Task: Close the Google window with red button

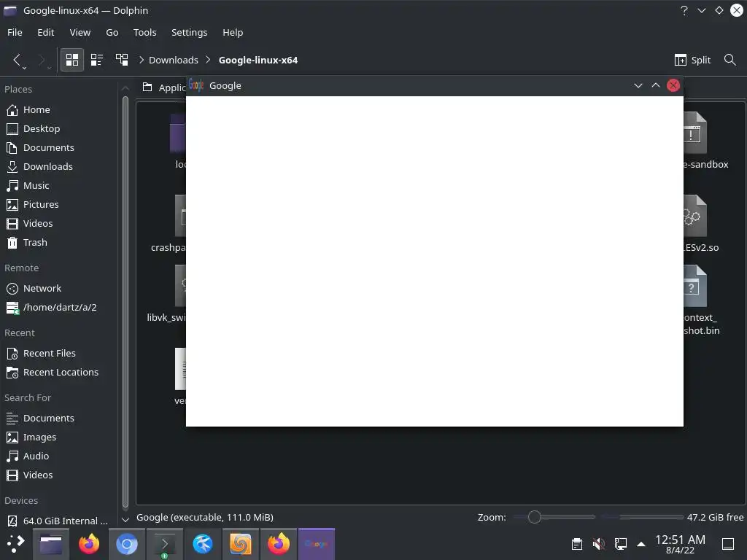Action: [x=673, y=86]
